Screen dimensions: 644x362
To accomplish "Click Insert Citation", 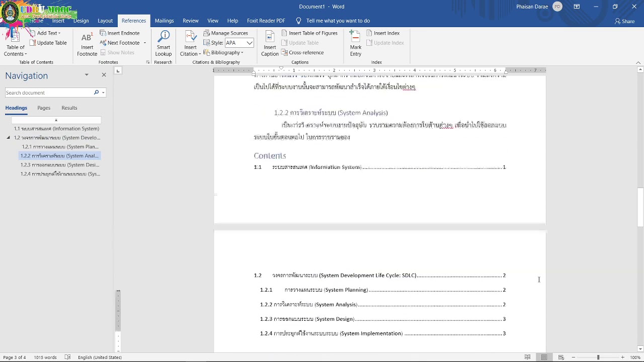I will 190,44.
